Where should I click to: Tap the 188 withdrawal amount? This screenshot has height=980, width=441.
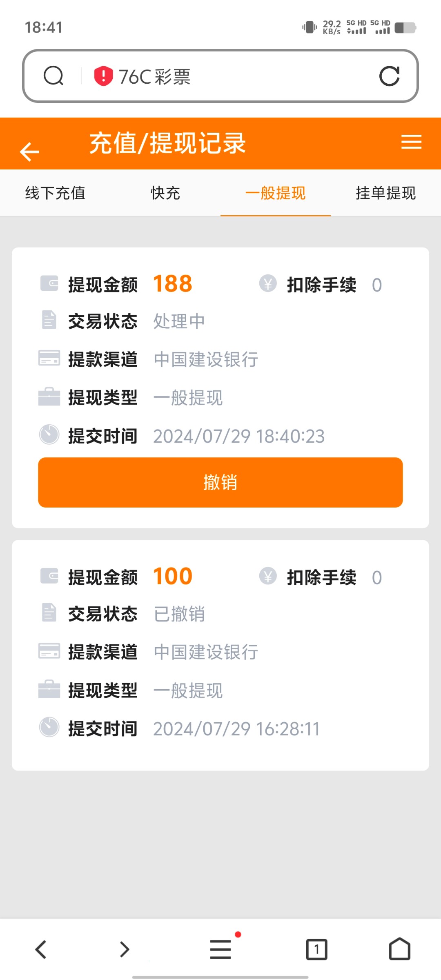(x=173, y=284)
